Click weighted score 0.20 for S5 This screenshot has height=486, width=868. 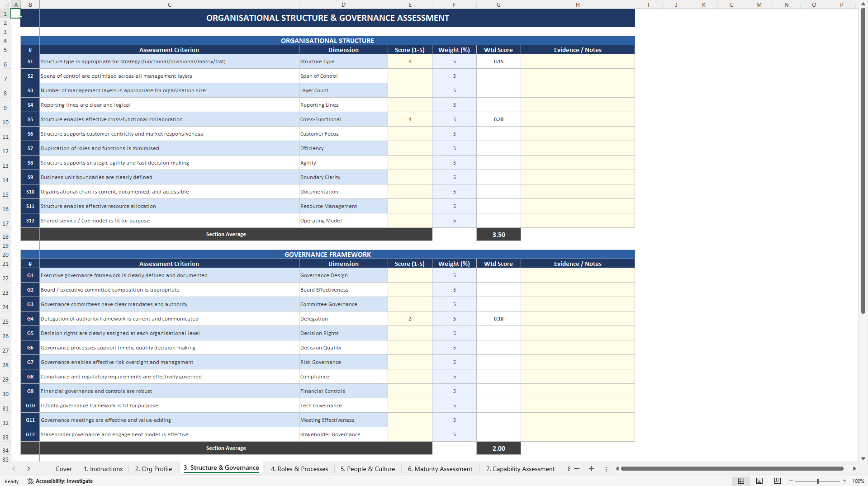coord(498,119)
